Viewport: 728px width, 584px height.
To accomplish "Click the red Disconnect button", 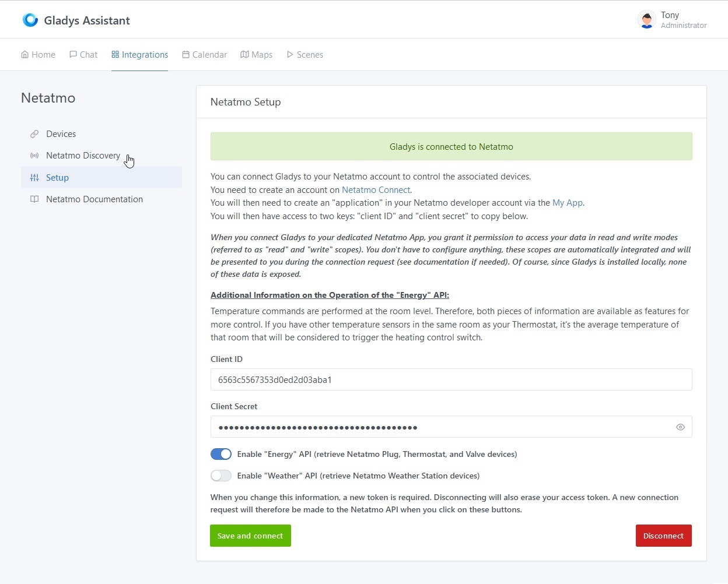I will pos(663,536).
